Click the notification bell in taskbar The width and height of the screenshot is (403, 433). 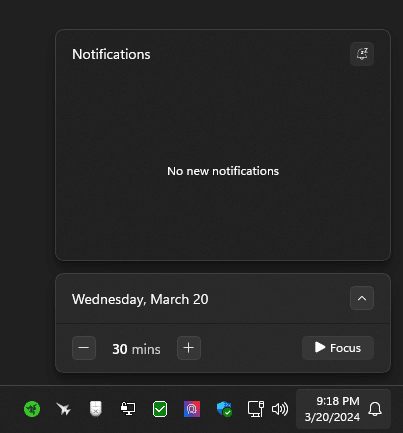pos(375,409)
